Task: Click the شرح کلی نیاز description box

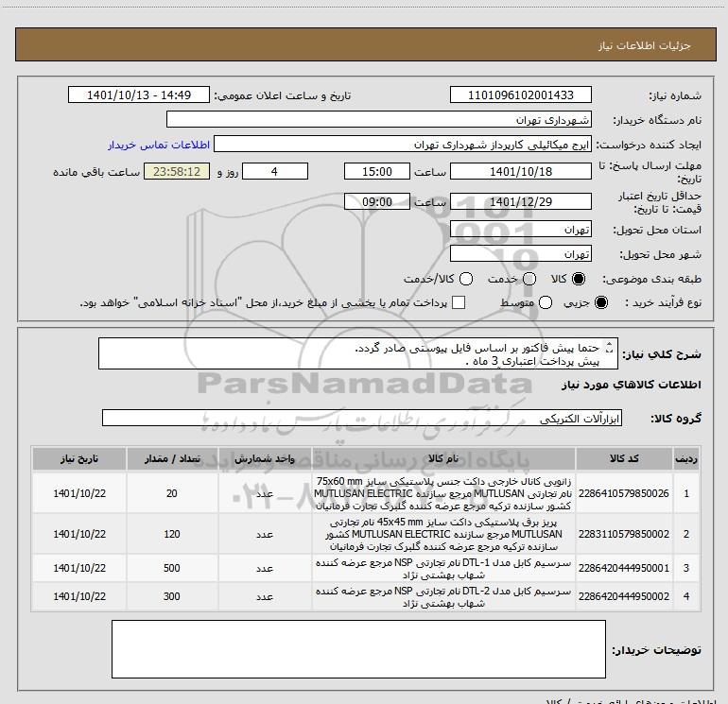Action: pos(358,353)
